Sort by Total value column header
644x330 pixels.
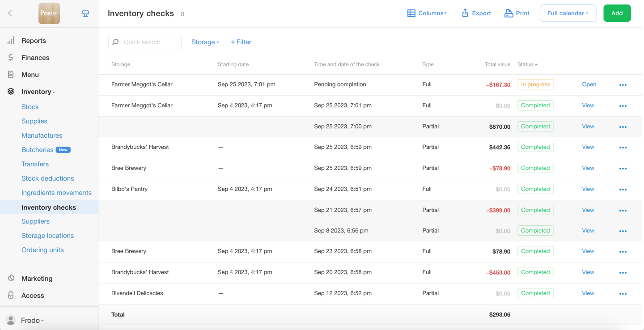pyautogui.click(x=497, y=64)
